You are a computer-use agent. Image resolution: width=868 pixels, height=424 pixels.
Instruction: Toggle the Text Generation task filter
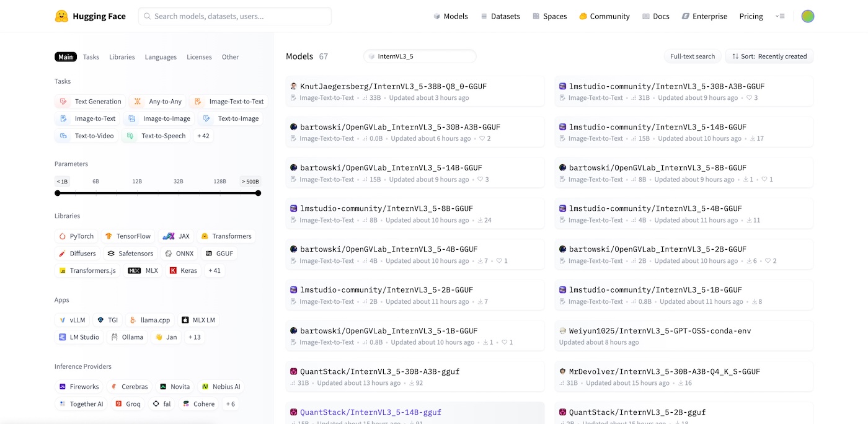point(91,102)
